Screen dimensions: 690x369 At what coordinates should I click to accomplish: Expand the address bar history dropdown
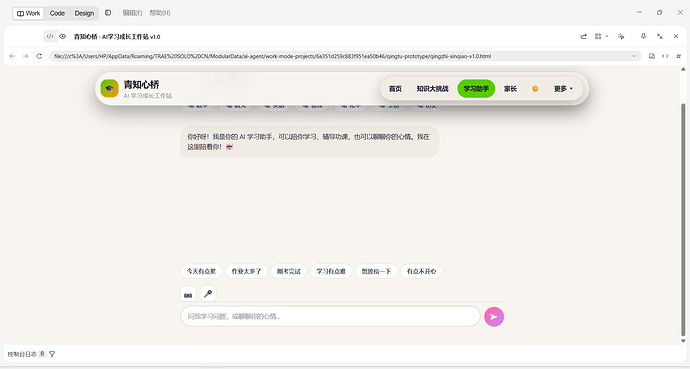coord(634,56)
